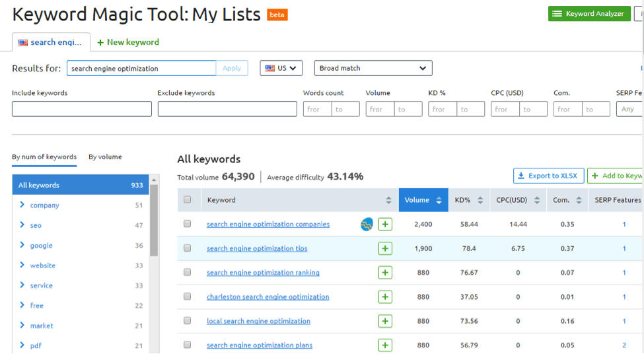Click the Exclude keywords input field
The height and width of the screenshot is (354, 644).
[227, 109]
